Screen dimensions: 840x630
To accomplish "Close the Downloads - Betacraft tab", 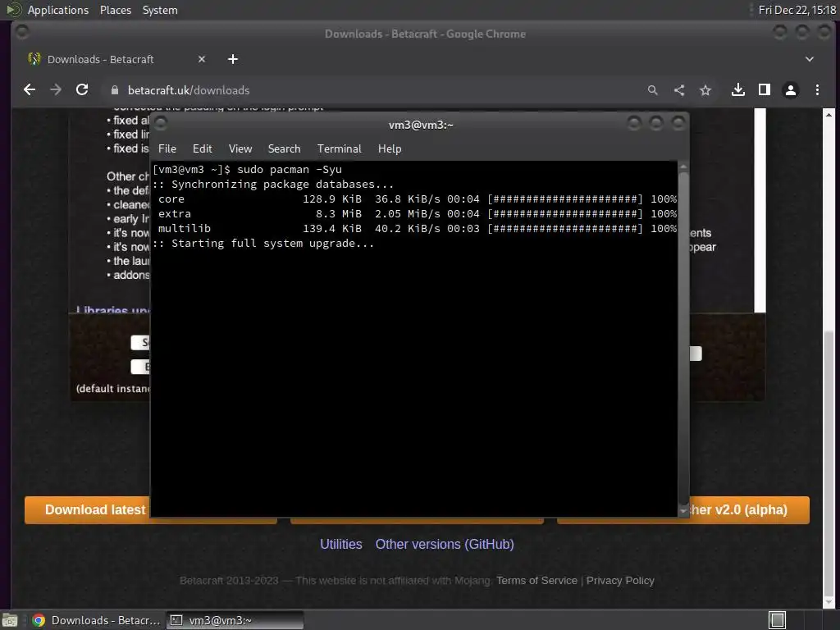I will pos(202,59).
